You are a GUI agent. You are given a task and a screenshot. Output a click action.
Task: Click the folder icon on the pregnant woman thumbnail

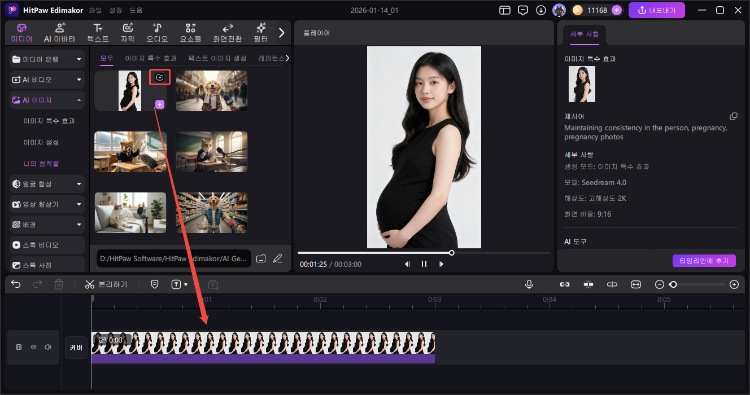pyautogui.click(x=160, y=77)
